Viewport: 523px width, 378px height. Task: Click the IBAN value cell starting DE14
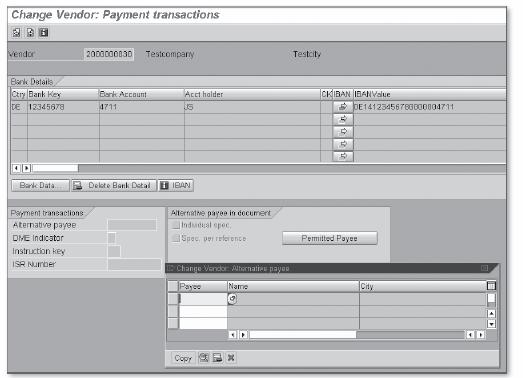click(x=430, y=107)
